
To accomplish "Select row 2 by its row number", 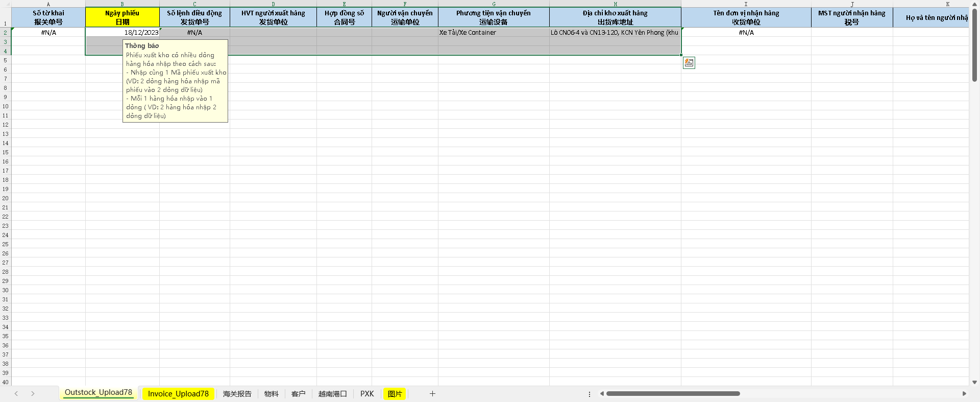I will pyautogui.click(x=6, y=32).
